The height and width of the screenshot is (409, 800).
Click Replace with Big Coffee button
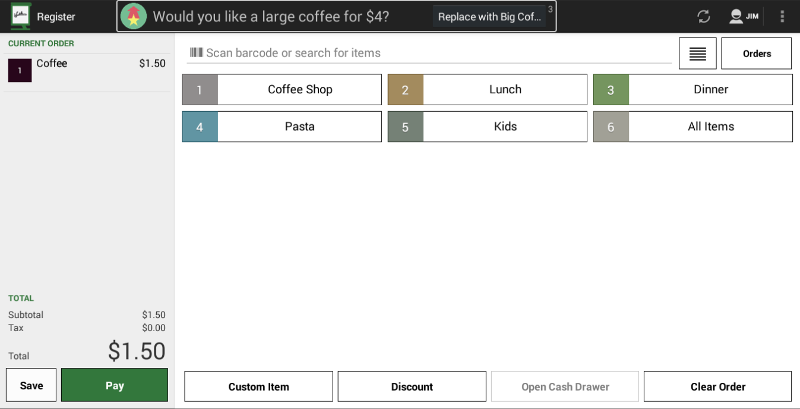pos(489,17)
